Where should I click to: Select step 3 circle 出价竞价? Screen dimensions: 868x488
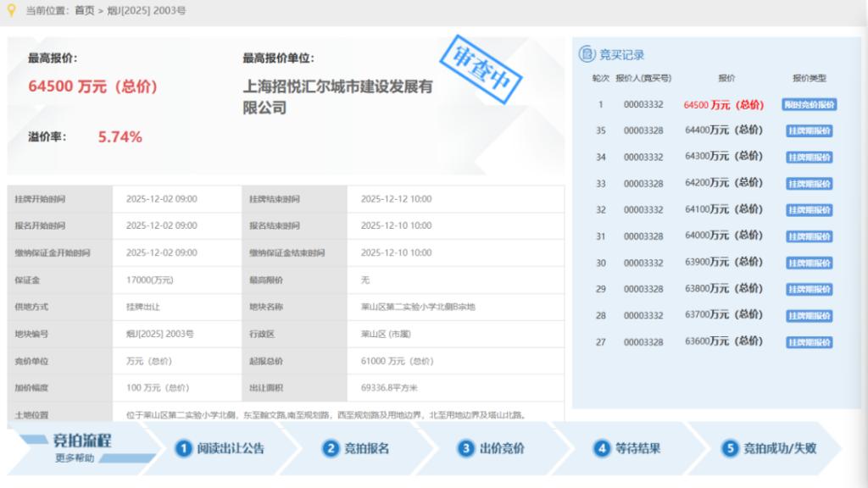(x=465, y=449)
